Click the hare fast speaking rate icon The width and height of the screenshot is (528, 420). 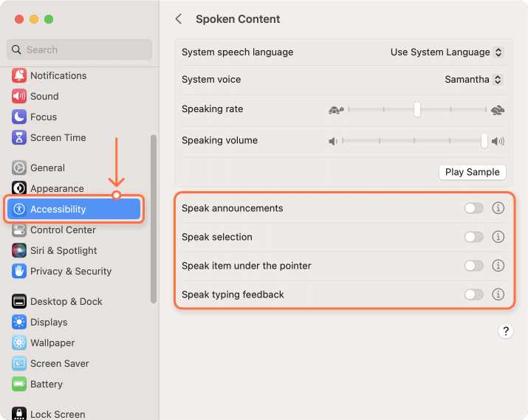498,110
